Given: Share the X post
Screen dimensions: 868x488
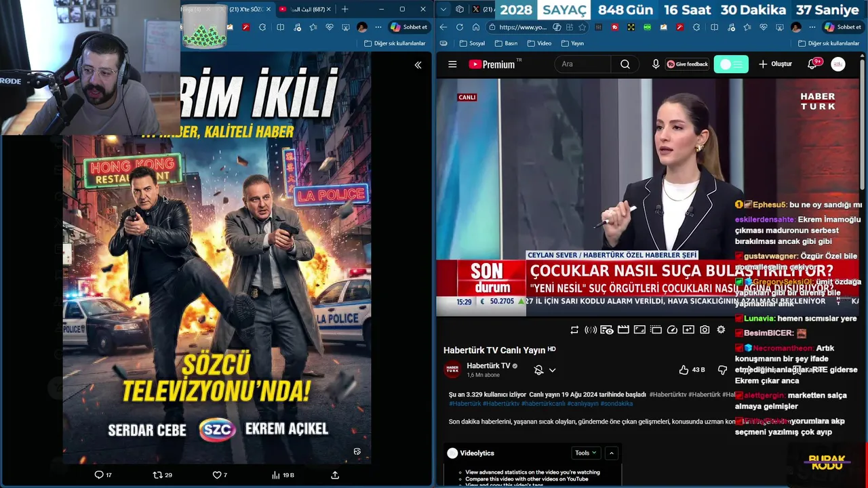Looking at the screenshot, I should (x=335, y=475).
